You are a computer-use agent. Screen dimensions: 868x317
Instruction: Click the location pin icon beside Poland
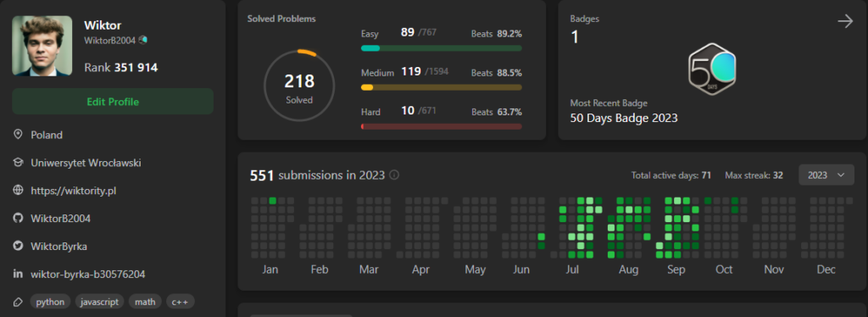pyautogui.click(x=19, y=135)
